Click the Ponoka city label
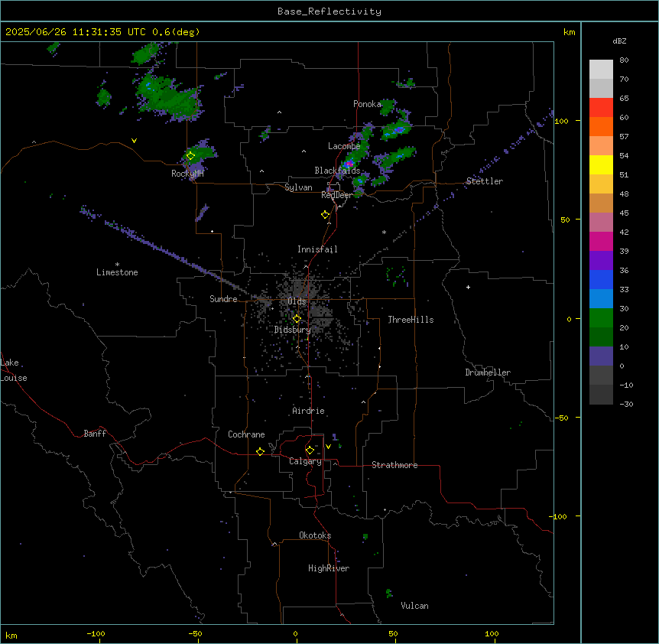The width and height of the screenshot is (659, 644). tap(367, 104)
